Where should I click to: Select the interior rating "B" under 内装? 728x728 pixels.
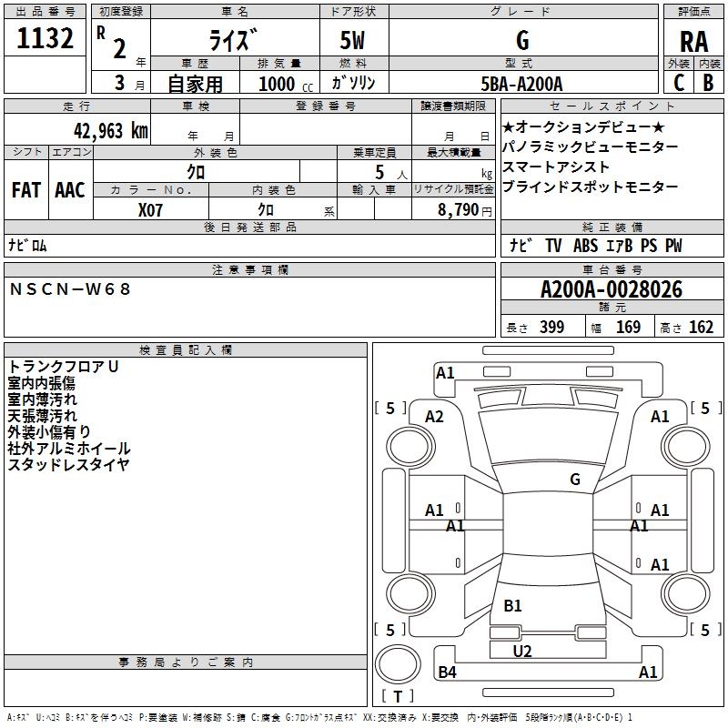point(708,83)
